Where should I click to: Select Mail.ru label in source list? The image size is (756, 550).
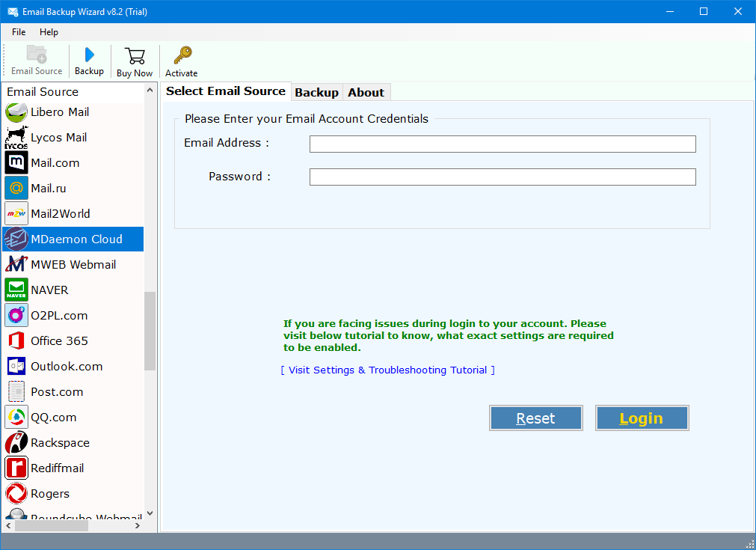(48, 188)
